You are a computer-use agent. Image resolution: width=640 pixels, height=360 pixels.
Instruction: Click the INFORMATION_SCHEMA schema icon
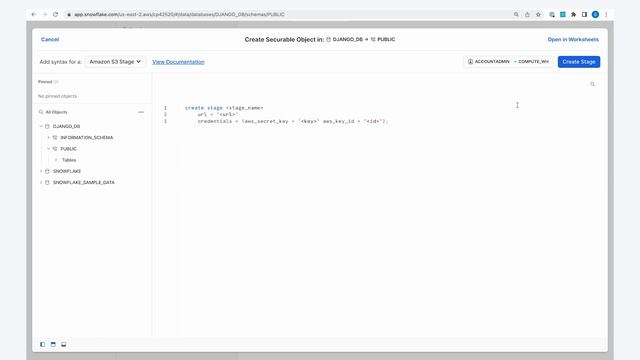(x=55, y=138)
